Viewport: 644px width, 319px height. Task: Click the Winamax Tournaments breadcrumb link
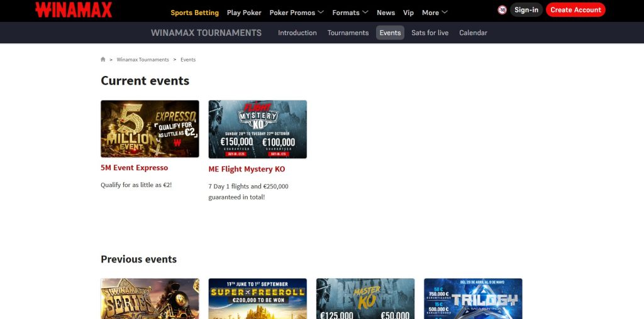[x=143, y=60]
